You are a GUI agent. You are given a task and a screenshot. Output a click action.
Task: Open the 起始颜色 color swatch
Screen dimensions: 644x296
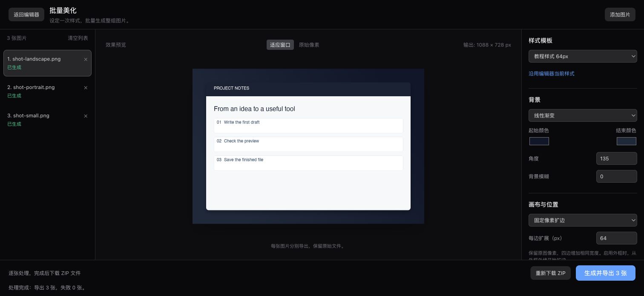tap(539, 141)
